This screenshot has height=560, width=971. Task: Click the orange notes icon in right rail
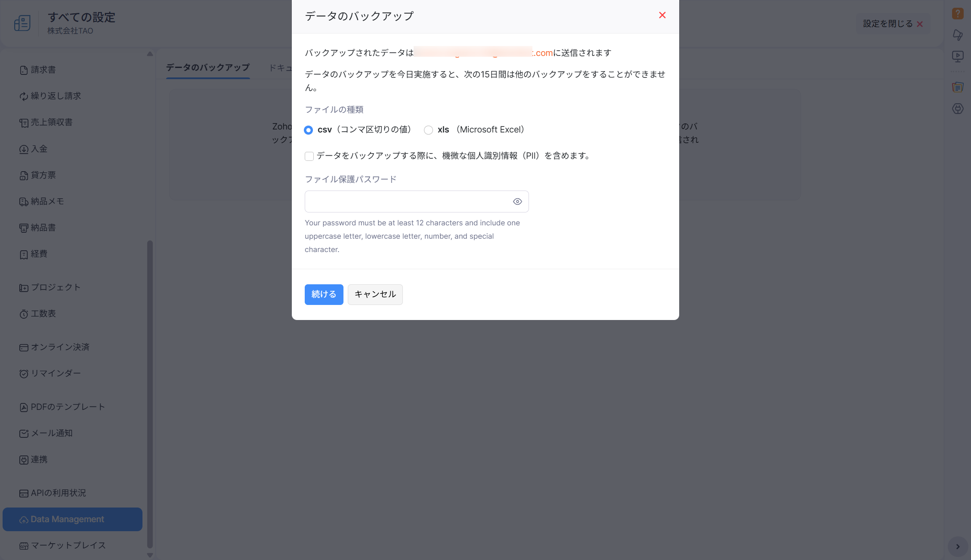click(x=957, y=87)
